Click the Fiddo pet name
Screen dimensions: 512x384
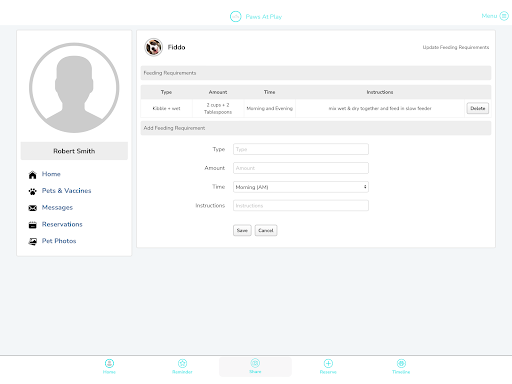pos(176,47)
